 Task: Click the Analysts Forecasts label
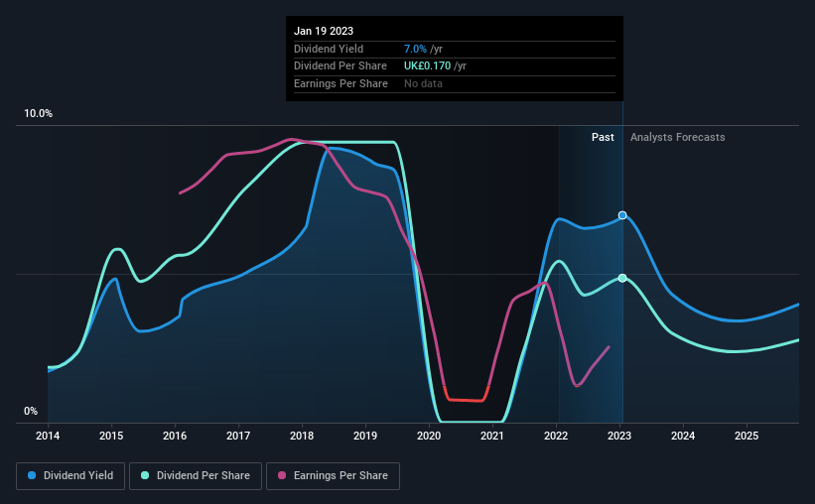pyautogui.click(x=677, y=137)
